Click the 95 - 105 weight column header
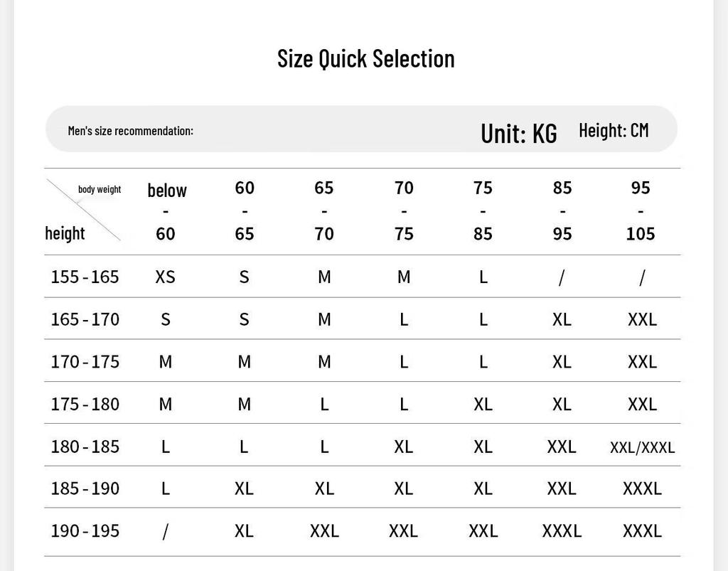Image resolution: width=728 pixels, height=571 pixels. 641,210
